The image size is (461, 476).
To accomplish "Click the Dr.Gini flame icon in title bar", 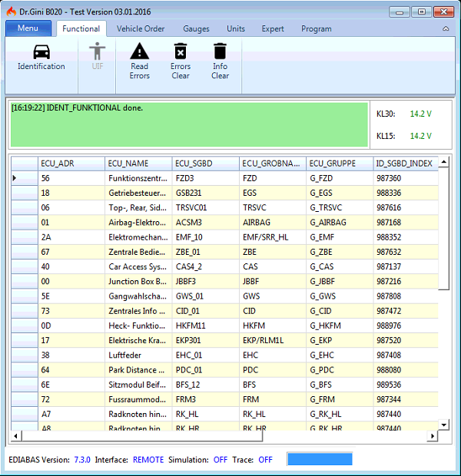I will [11, 12].
